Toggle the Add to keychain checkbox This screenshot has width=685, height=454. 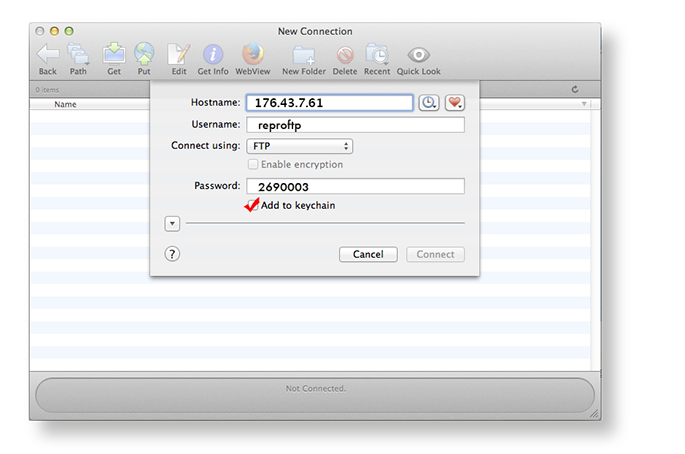point(253,205)
